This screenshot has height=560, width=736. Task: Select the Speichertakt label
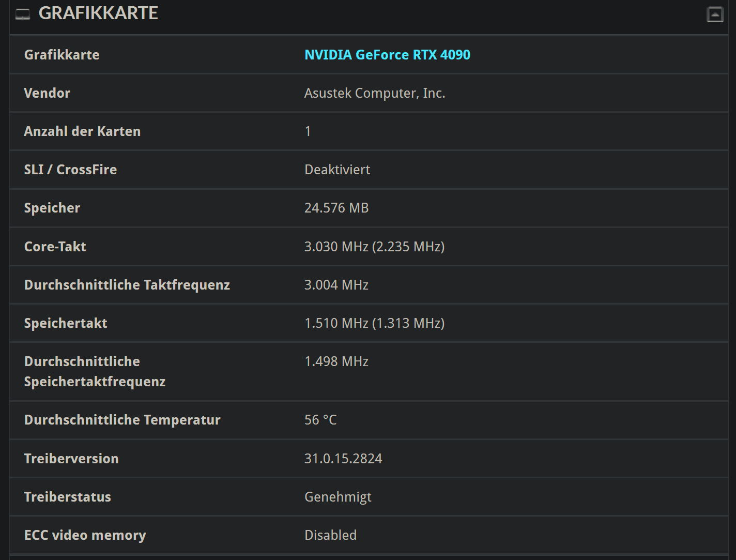(x=66, y=323)
